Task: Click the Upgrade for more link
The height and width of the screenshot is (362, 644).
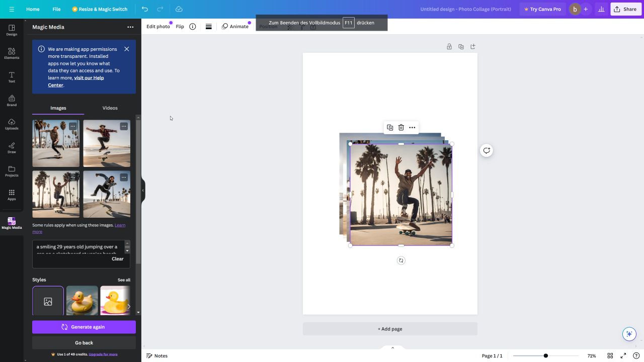Action: pyautogui.click(x=103, y=354)
